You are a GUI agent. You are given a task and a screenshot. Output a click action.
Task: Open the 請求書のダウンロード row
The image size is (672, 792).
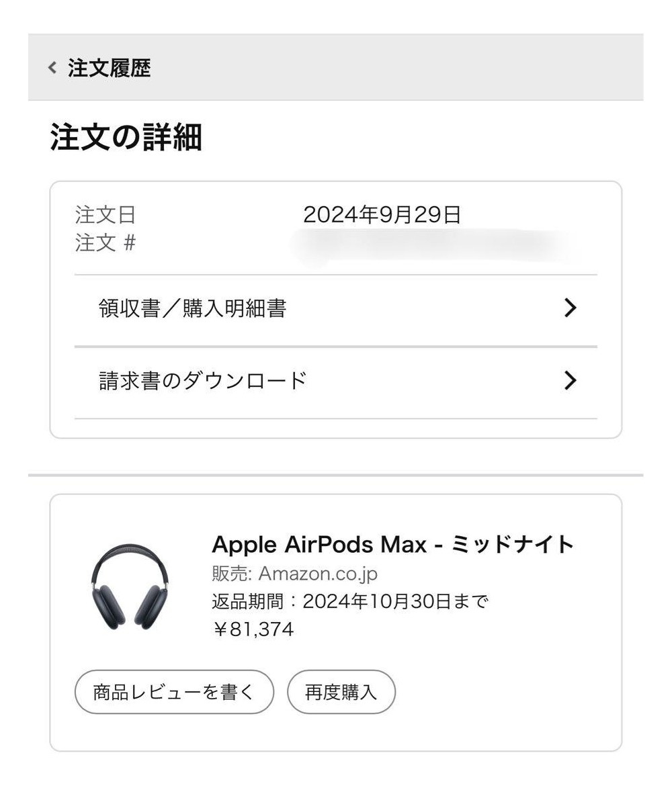click(x=335, y=381)
